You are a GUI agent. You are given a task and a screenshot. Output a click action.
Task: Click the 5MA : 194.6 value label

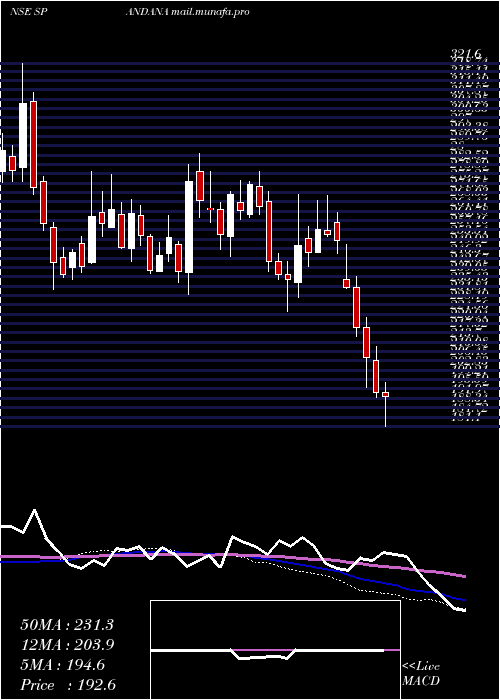click(62, 665)
